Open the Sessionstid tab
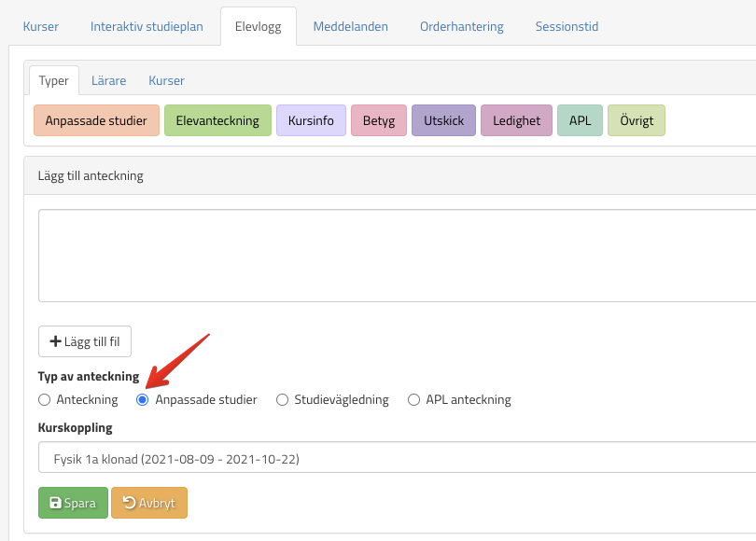 pyautogui.click(x=567, y=26)
